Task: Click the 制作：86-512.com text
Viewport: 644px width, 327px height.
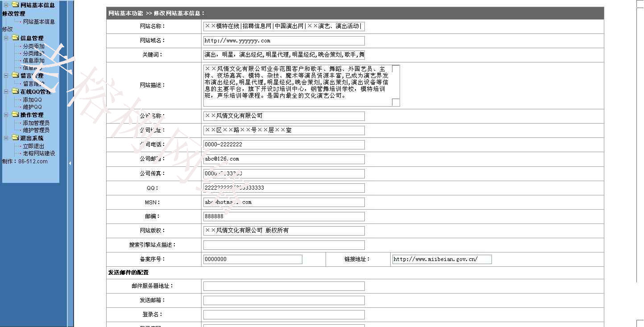Action: pos(25,161)
